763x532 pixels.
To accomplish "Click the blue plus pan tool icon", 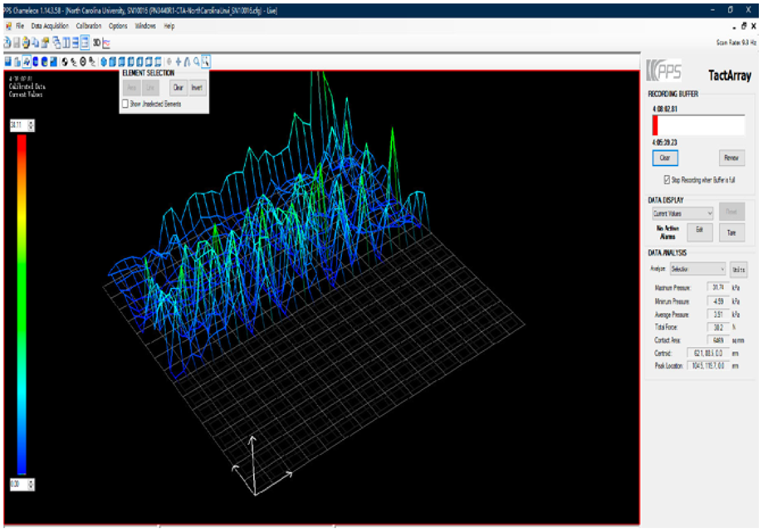I will (x=178, y=61).
